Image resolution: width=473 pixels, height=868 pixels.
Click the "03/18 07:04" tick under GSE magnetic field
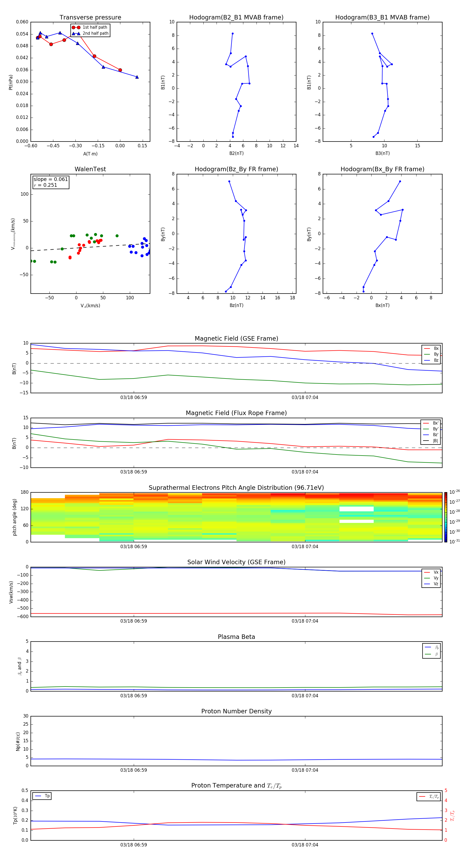(305, 398)
